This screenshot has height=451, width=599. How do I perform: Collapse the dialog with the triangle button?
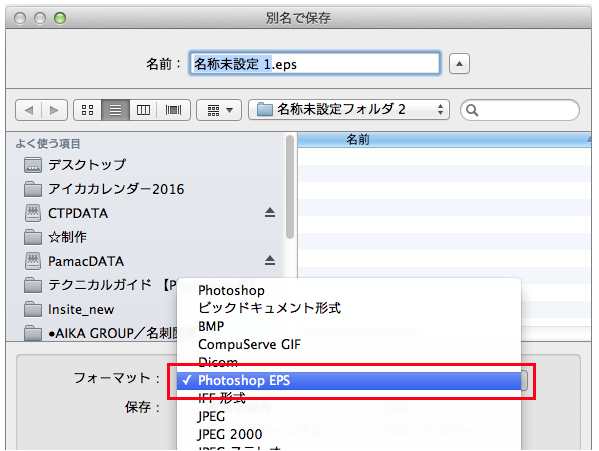click(459, 63)
